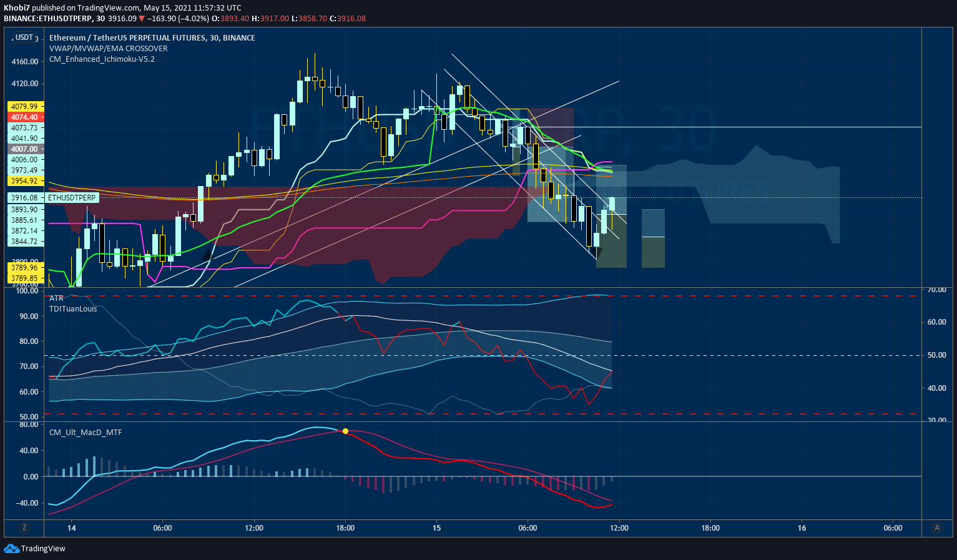Viewport: 957px width, 560px height.
Task: Click the 3844.72 price label
Action: coord(24,242)
